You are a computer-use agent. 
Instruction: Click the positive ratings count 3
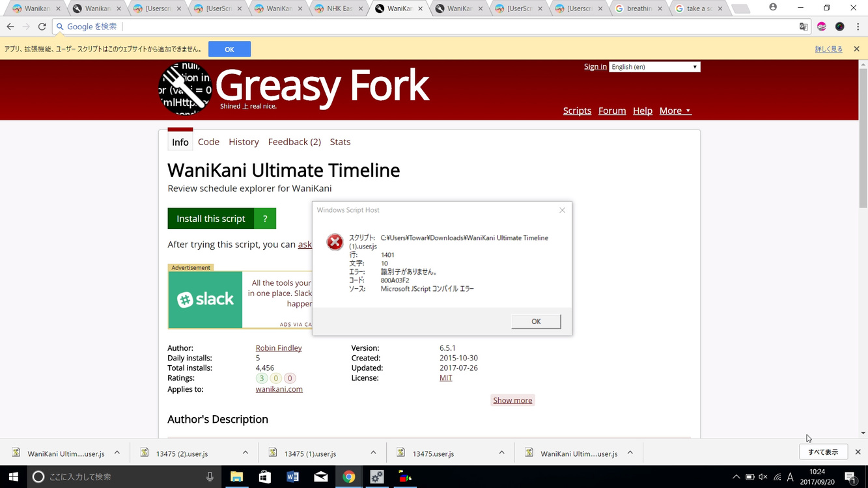(x=262, y=378)
